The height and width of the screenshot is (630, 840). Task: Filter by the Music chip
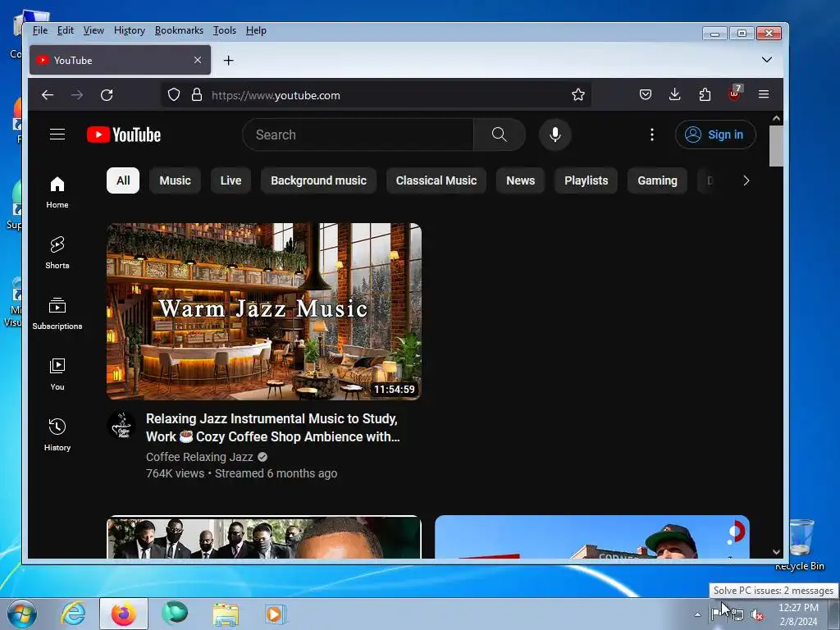[176, 180]
